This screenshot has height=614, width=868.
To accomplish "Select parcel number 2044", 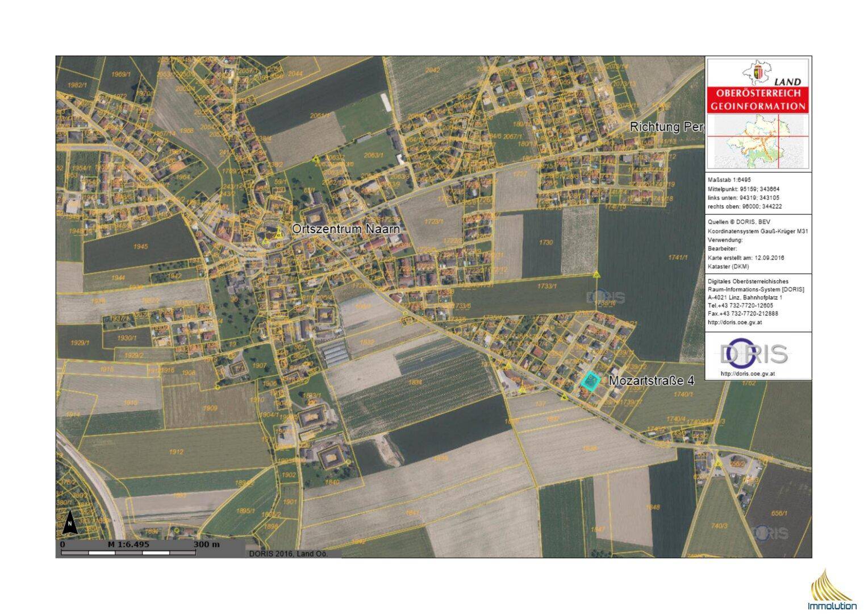I will tap(295, 73).
